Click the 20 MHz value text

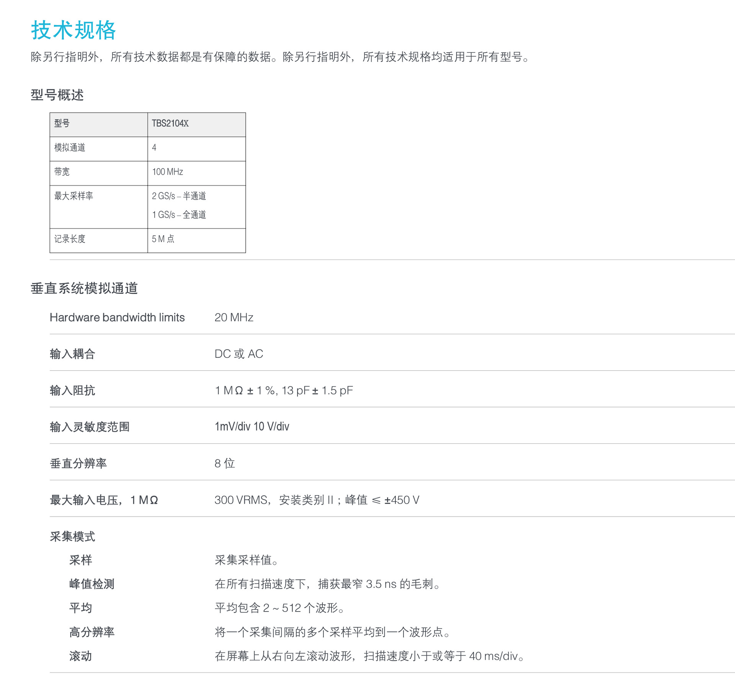(x=234, y=317)
